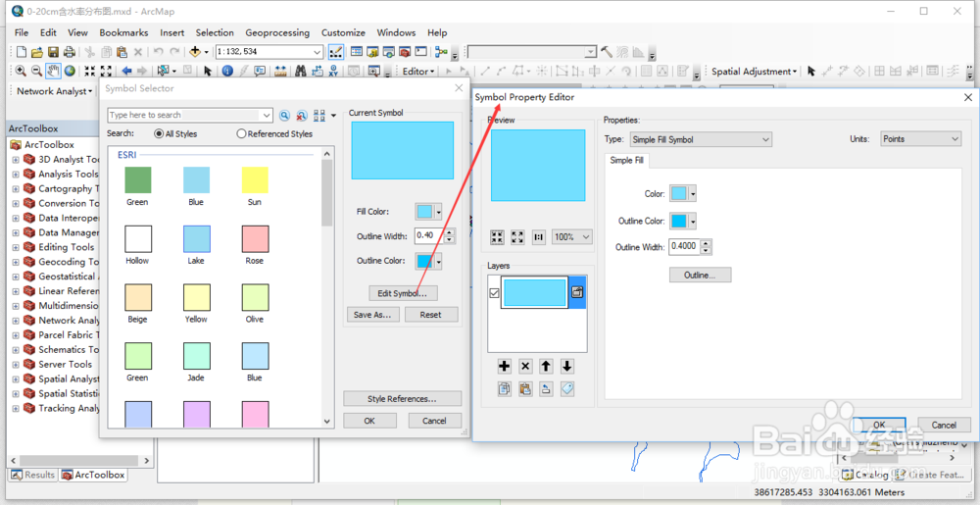This screenshot has height=505, width=980.
Task: Click the Fixed Zoom In arrows icon
Action: coord(90,71)
